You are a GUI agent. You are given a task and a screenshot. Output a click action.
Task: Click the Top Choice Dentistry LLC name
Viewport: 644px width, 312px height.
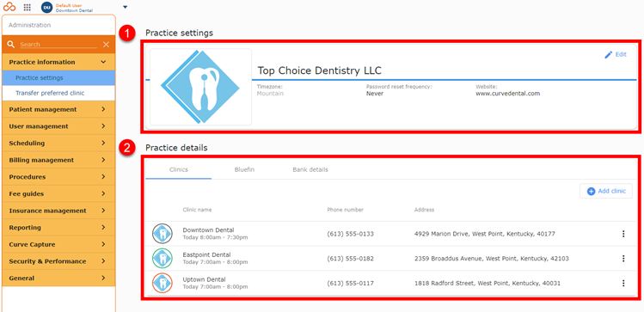(320, 70)
